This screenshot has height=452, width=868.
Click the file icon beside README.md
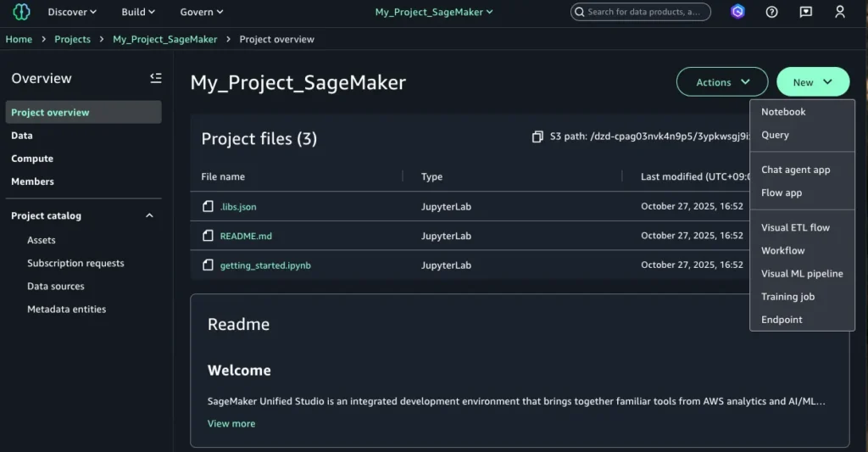tap(208, 236)
